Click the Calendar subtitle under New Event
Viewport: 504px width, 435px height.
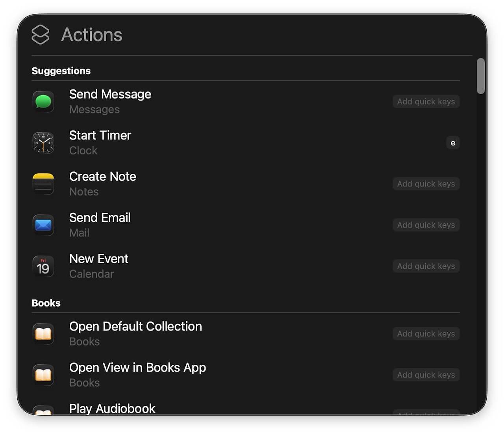[92, 274]
